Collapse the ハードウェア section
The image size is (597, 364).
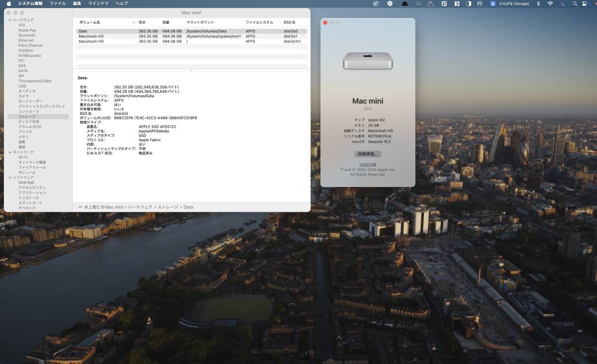click(x=10, y=20)
